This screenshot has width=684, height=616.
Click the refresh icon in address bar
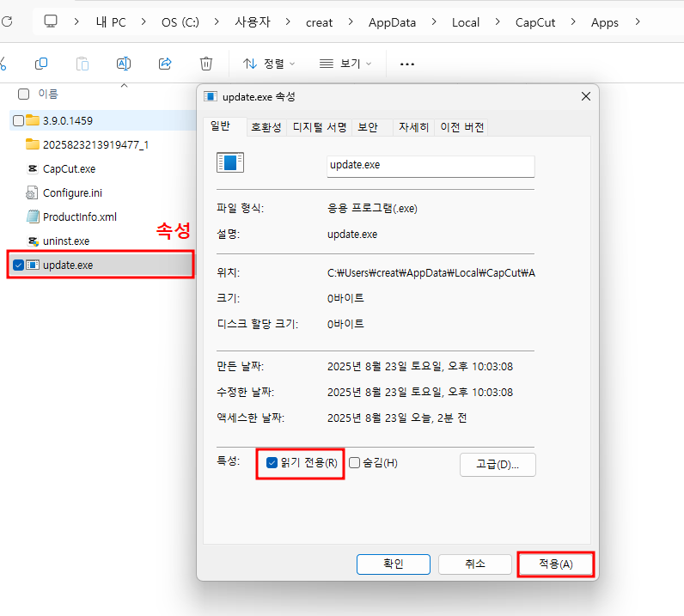click(7, 21)
